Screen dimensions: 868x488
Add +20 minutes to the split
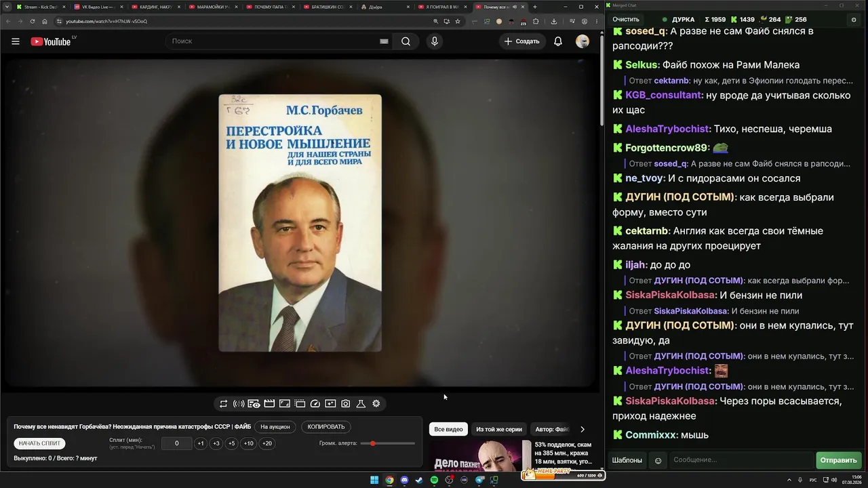[x=267, y=443]
